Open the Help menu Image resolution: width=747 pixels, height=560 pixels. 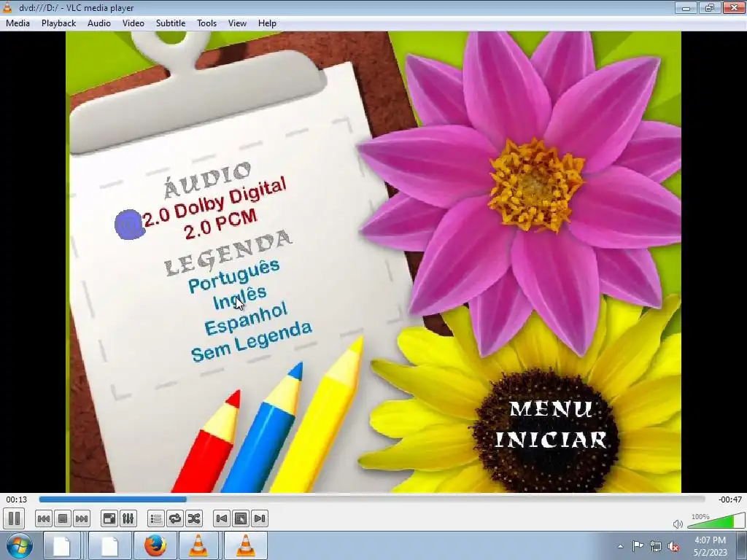(x=267, y=23)
